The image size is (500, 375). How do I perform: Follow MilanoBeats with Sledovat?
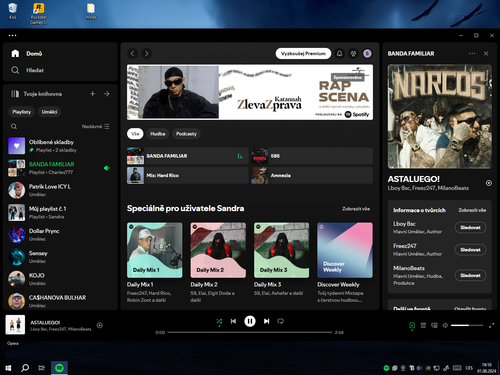470,276
